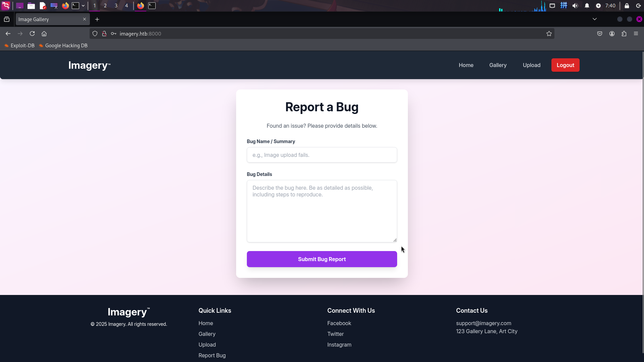Click into the Bug Details textarea
The height and width of the screenshot is (362, 644).
(322, 211)
